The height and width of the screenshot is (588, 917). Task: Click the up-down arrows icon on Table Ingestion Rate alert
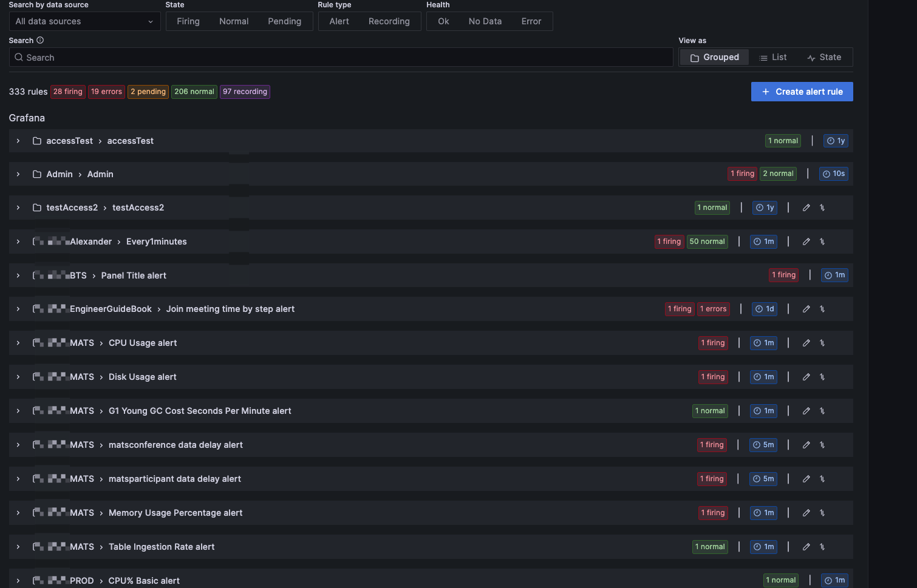coord(822,547)
